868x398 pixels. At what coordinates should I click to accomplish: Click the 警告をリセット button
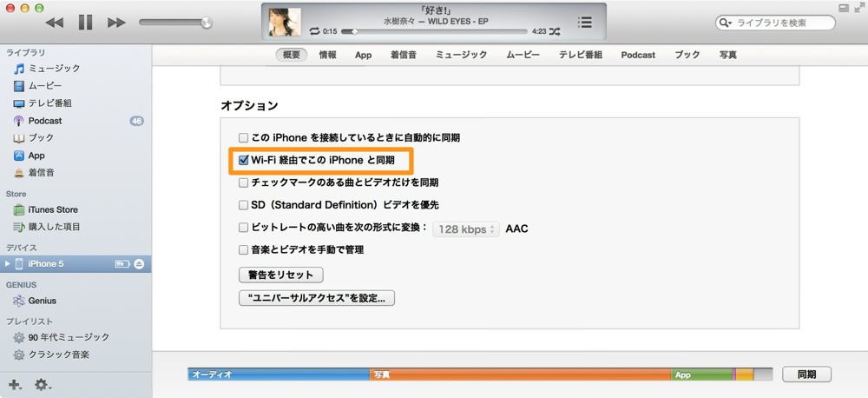click(x=280, y=275)
